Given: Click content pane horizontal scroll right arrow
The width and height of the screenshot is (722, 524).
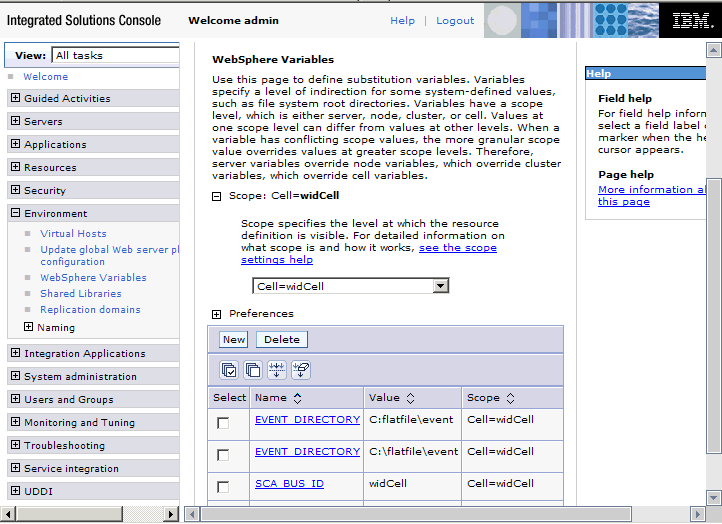Looking at the screenshot, I should [698, 514].
